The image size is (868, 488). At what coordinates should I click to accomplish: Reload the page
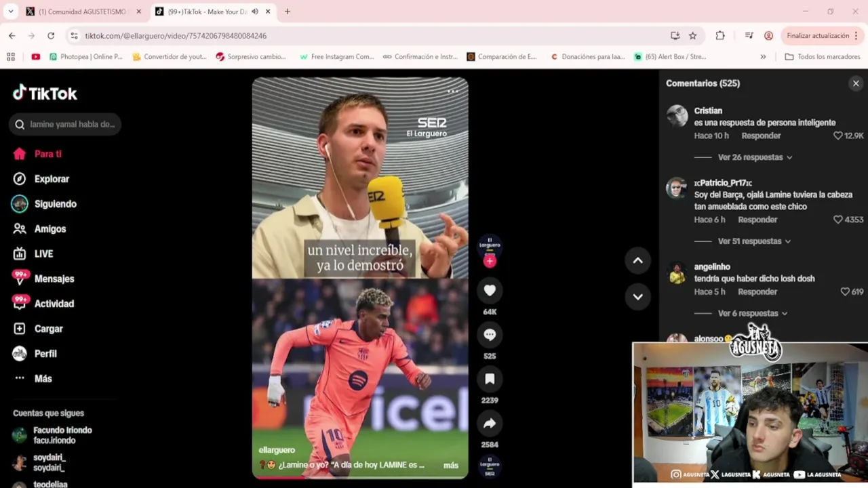[51, 35]
